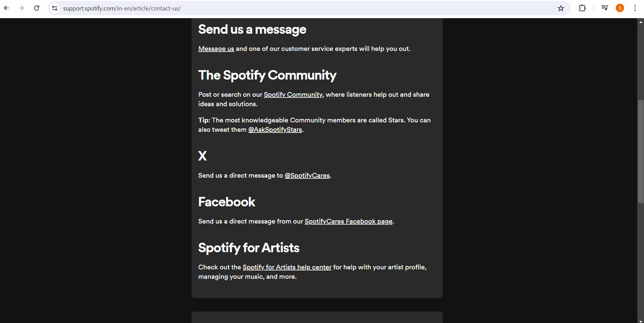The width and height of the screenshot is (644, 323).
Task: Click the forward navigation arrow
Action: click(x=22, y=8)
